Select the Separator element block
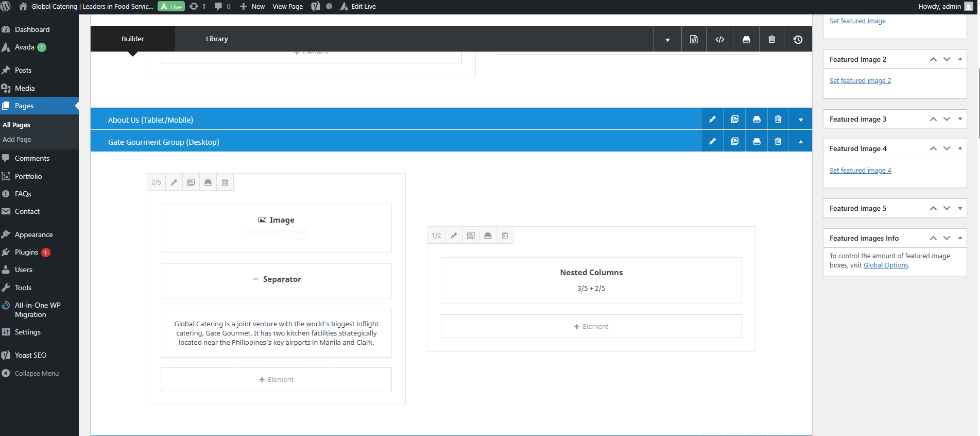Viewport: 980px width, 436px height. pos(276,280)
